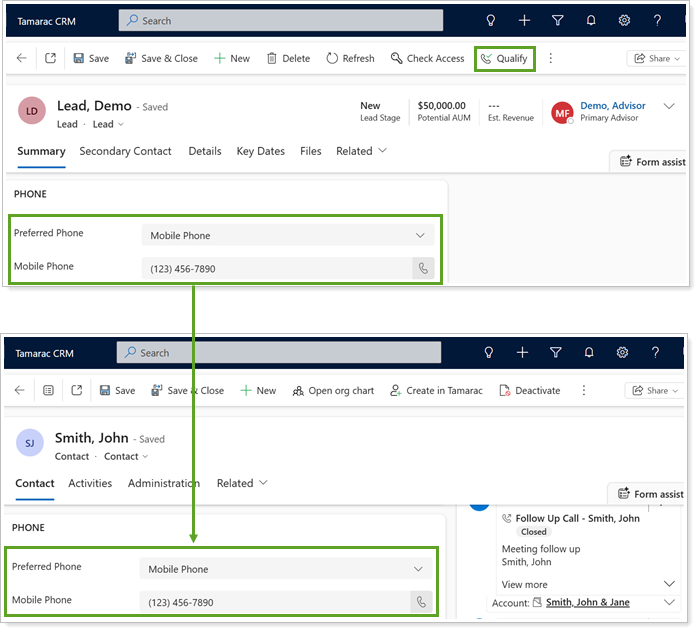Click Delete in lead command bar

click(288, 59)
